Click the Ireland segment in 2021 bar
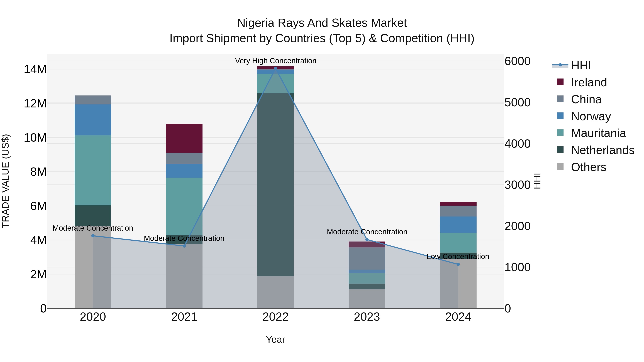 (x=184, y=138)
